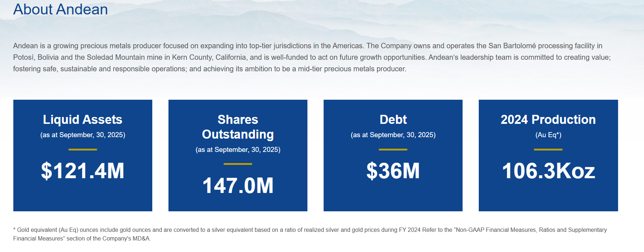The width and height of the screenshot is (644, 252).
Task: Click the $121.4M liquid assets figure
Action: (82, 171)
